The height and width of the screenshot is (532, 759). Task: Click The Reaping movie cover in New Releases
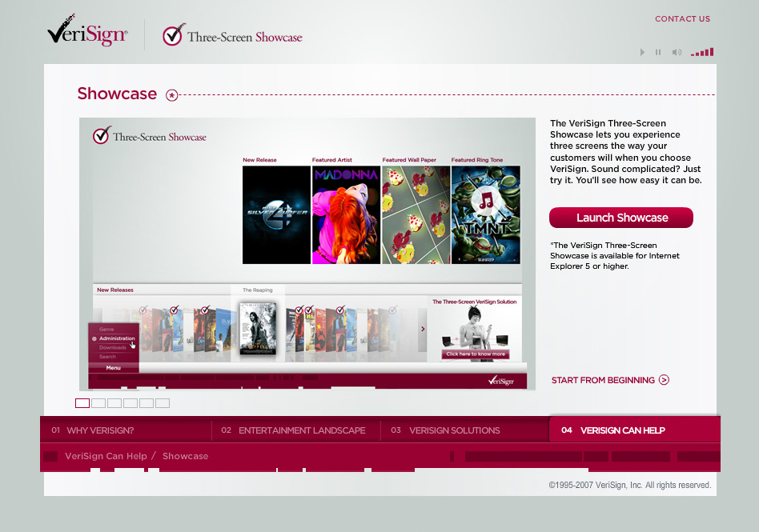coord(258,328)
